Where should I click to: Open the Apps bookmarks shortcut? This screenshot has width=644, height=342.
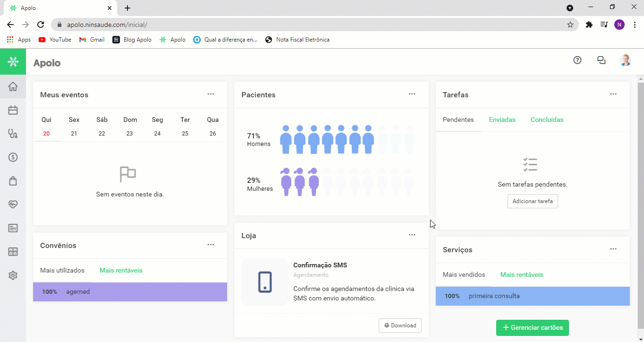19,40
